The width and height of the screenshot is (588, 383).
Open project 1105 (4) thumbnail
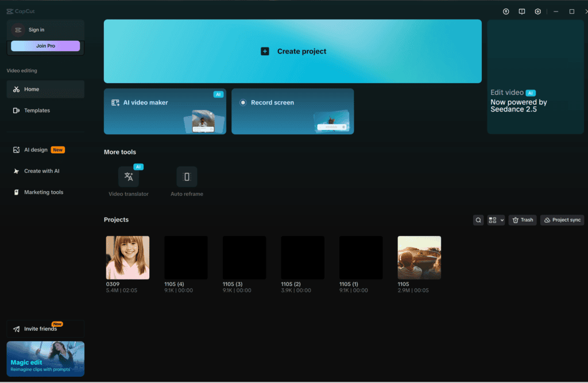186,258
